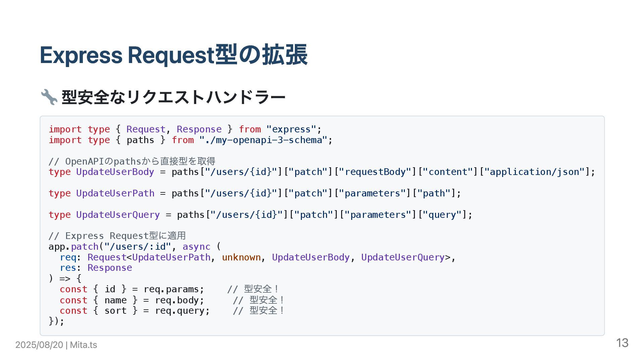The height and width of the screenshot is (362, 644).
Task: Click the footer date "2025/08/20 | Mita.ts"
Action: 56,345
